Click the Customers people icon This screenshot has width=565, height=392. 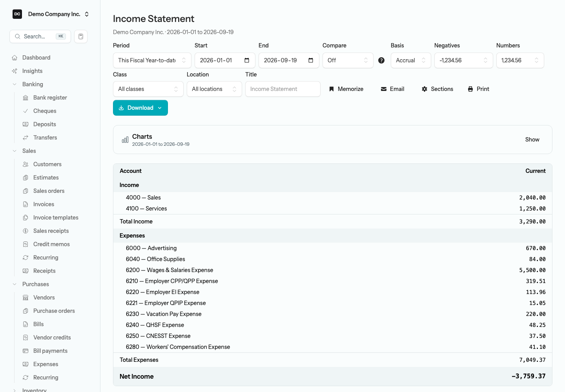[x=26, y=164]
